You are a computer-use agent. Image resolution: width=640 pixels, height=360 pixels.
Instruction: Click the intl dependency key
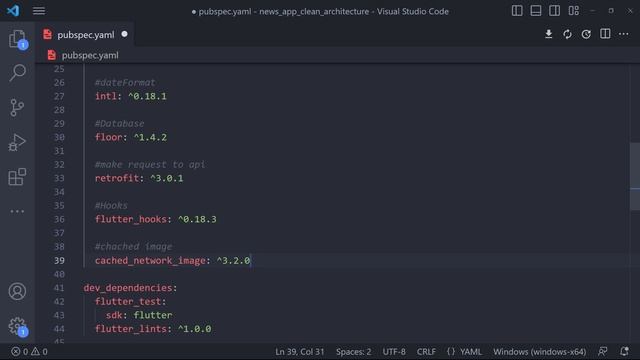[x=106, y=96]
